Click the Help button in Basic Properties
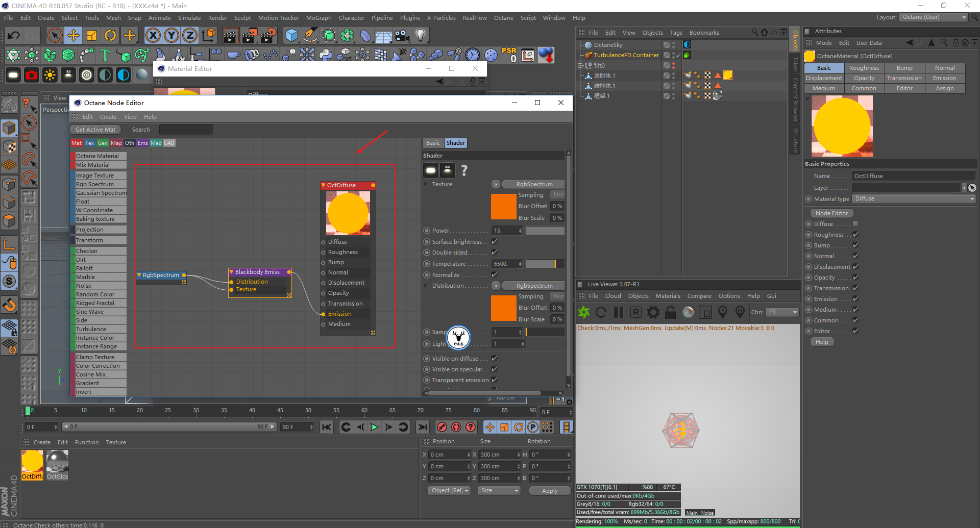The image size is (980, 528). pyautogui.click(x=822, y=342)
